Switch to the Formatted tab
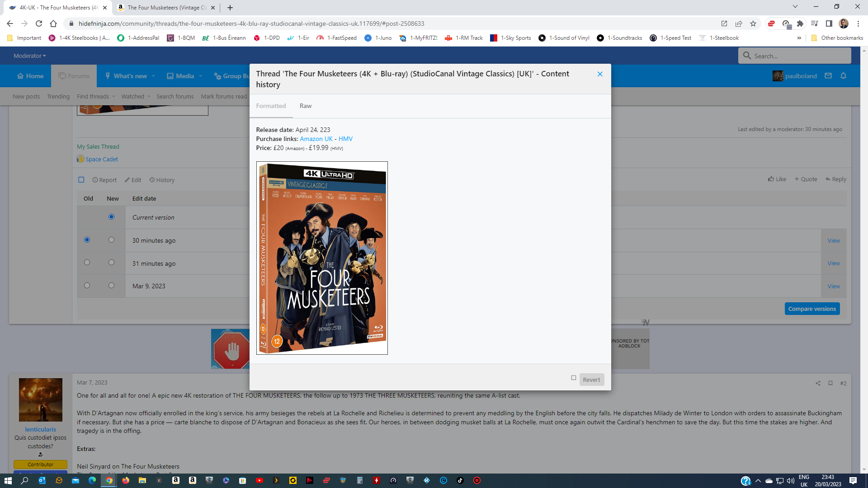The height and width of the screenshot is (488, 868). point(271,106)
